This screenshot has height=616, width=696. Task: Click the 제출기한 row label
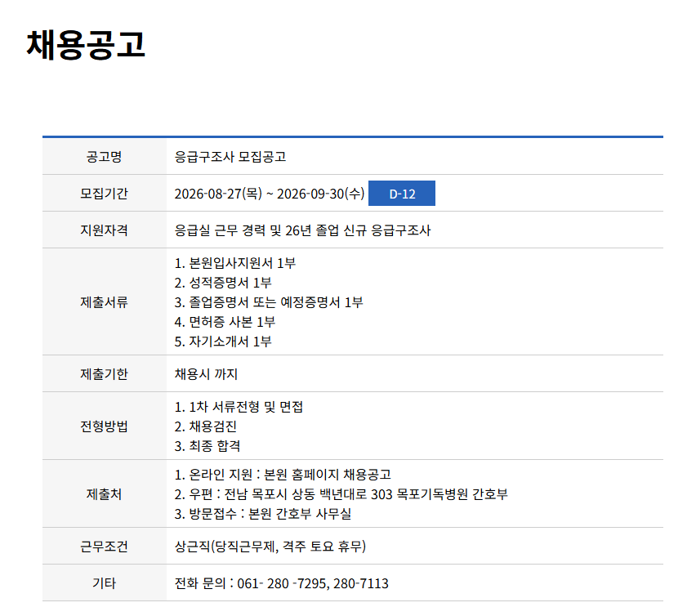click(x=104, y=374)
